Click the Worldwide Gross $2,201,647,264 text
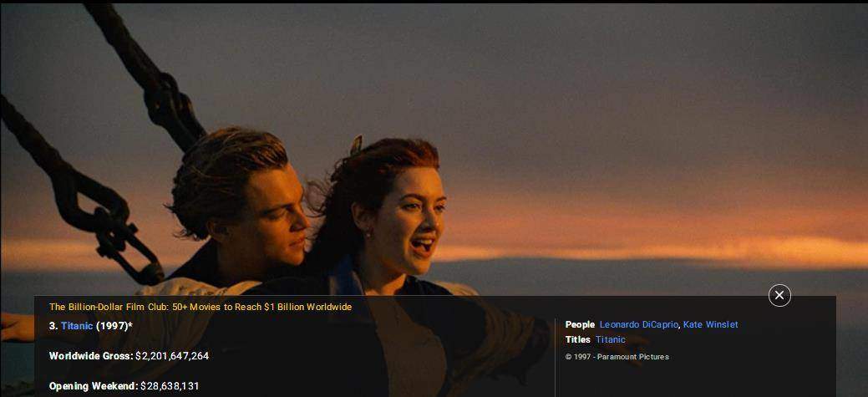The width and height of the screenshot is (868, 397). coord(129,356)
